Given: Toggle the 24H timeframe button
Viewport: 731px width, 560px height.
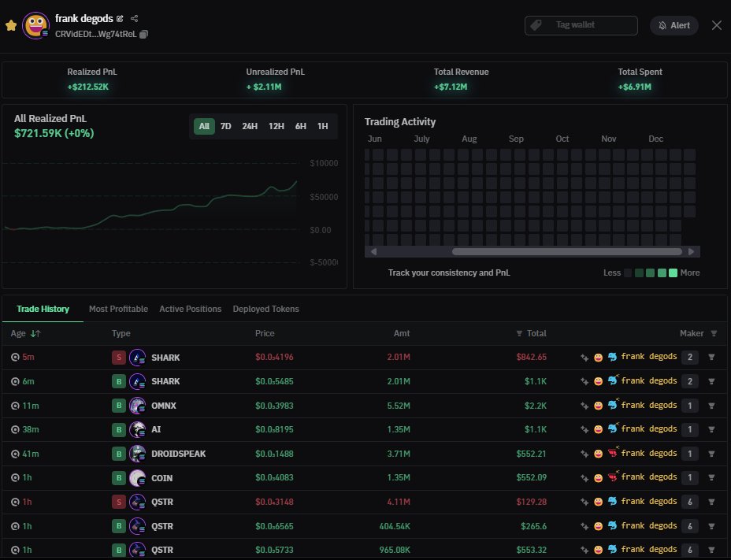Looking at the screenshot, I should tap(250, 126).
